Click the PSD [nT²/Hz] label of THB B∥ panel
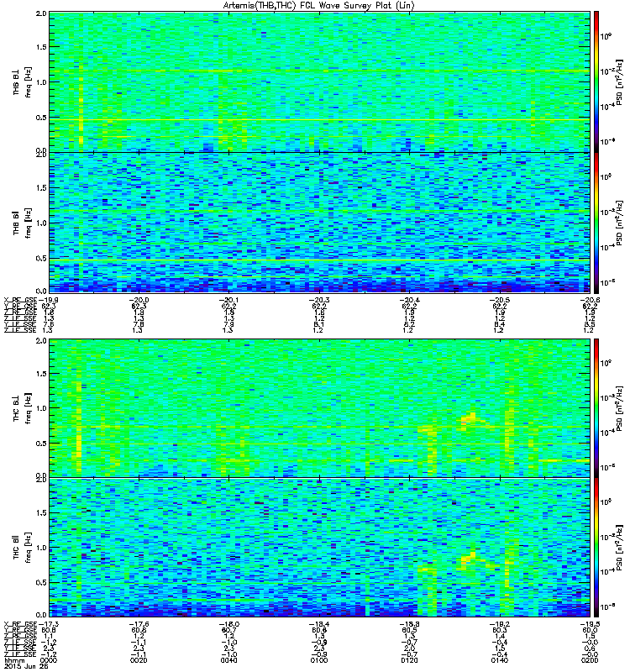The image size is (630, 672). tap(619, 223)
